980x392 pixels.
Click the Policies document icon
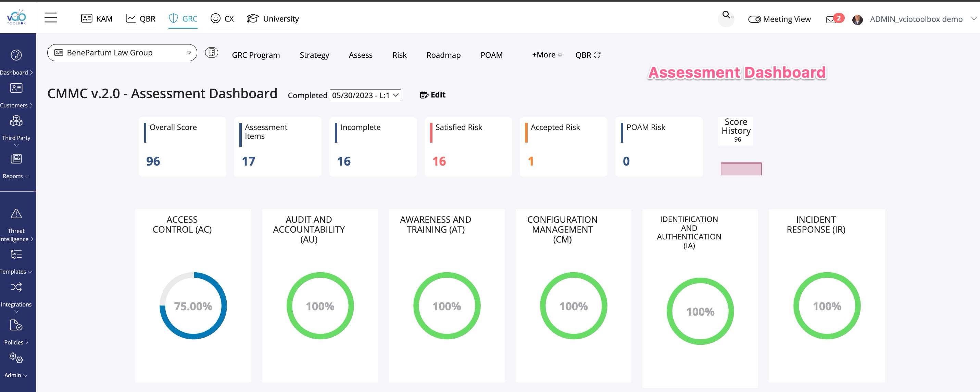(16, 325)
